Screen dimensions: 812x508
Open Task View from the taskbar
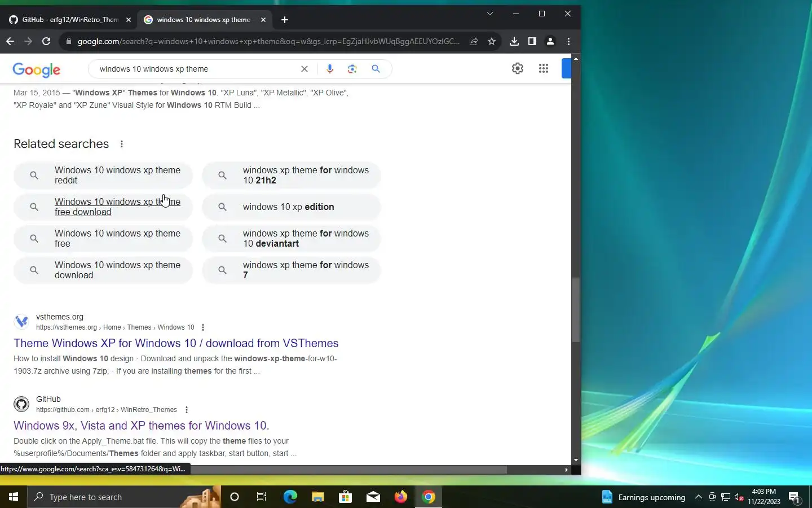click(x=262, y=497)
